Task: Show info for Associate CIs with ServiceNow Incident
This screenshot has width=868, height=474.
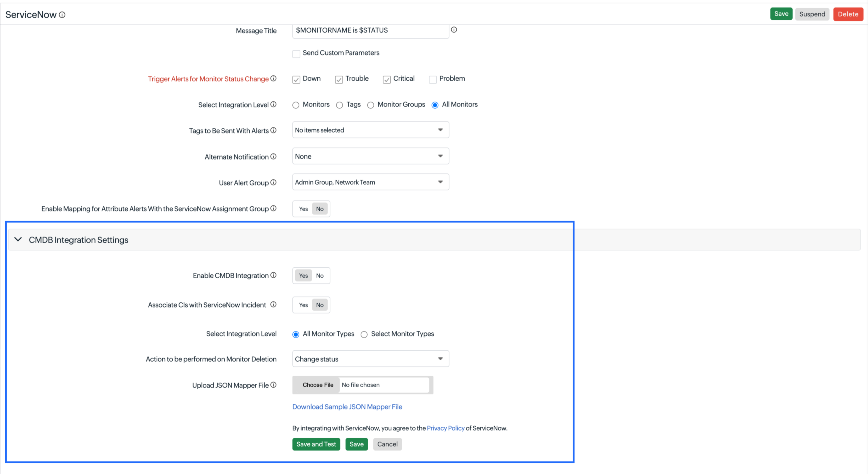Action: click(273, 305)
